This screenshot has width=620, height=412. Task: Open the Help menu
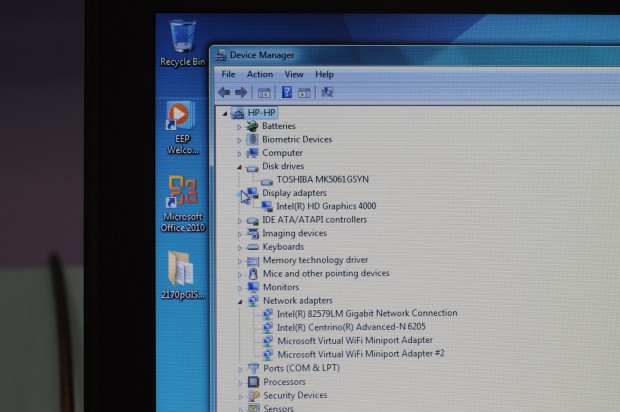[324, 74]
